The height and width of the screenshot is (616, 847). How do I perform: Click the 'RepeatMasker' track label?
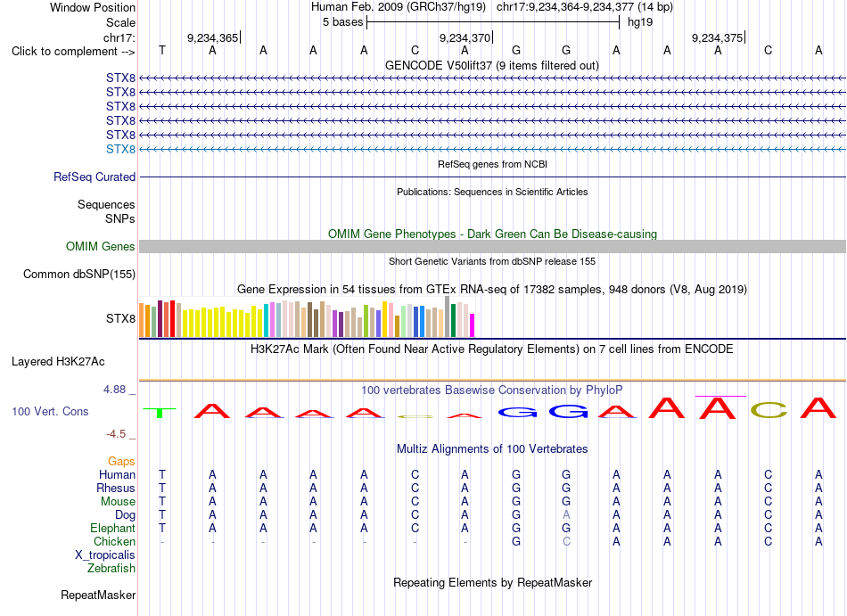[98, 595]
